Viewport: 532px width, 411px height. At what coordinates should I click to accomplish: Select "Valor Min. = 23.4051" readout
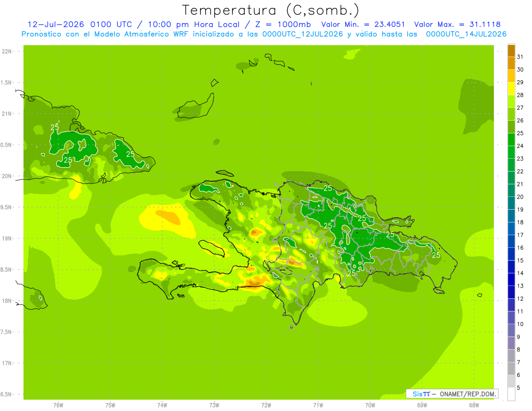[363, 24]
